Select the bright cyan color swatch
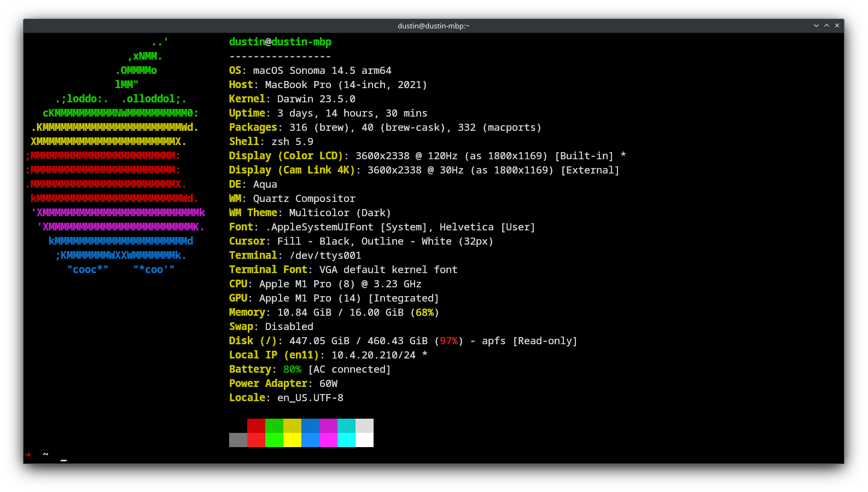The height and width of the screenshot is (492, 868). click(x=346, y=440)
